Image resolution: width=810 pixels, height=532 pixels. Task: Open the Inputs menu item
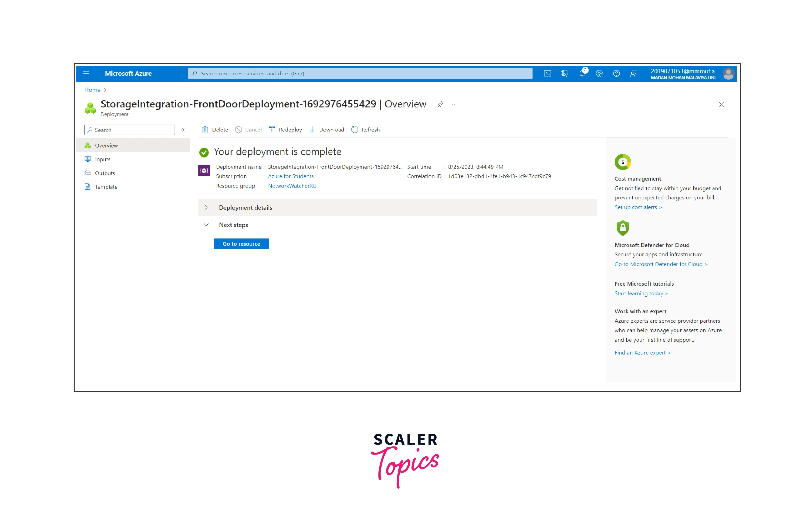pyautogui.click(x=102, y=159)
